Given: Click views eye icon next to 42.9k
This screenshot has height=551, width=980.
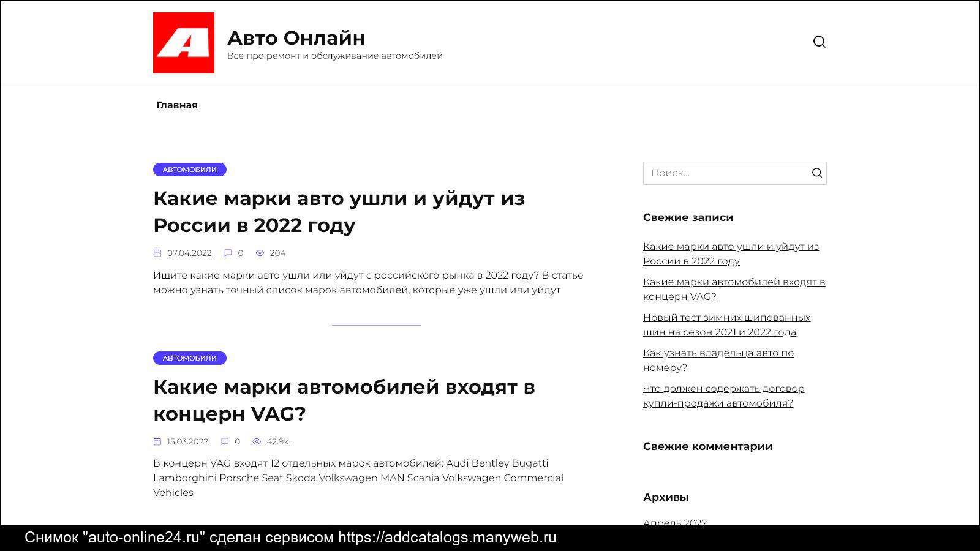Looking at the screenshot, I should pos(257,441).
